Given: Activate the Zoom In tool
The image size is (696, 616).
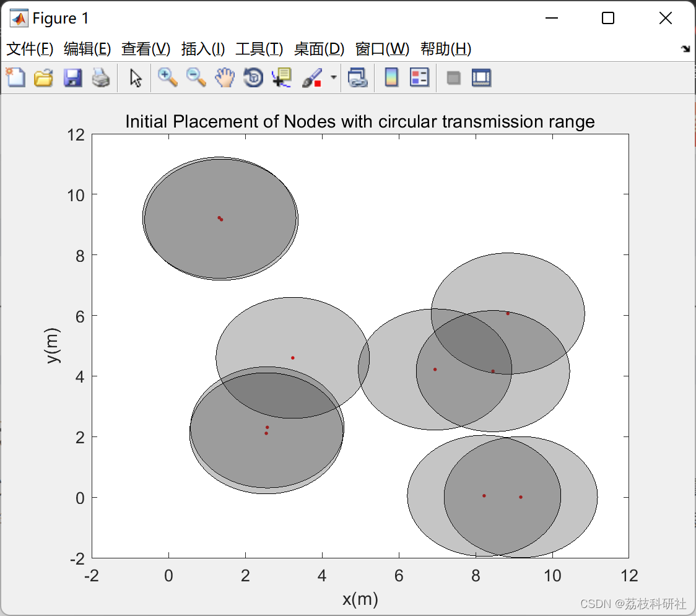Looking at the screenshot, I should pos(167,77).
